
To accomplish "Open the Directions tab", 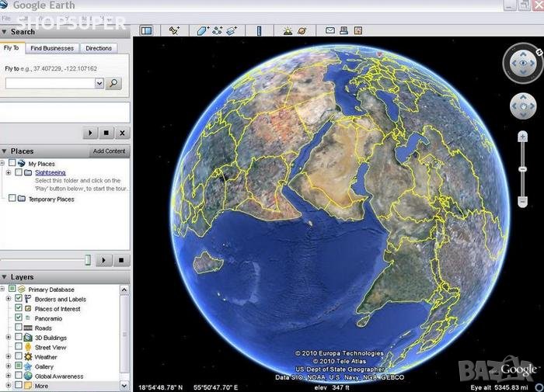I will pos(99,48).
